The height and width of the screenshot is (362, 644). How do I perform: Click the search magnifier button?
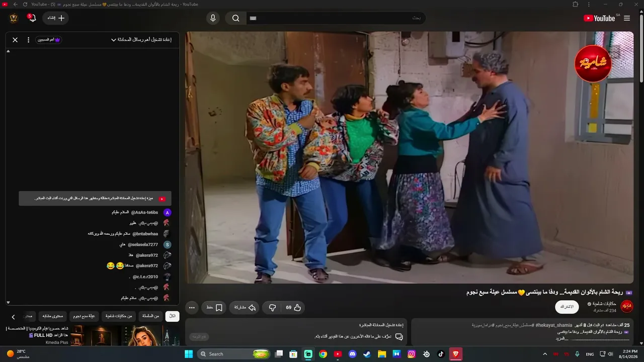235,18
